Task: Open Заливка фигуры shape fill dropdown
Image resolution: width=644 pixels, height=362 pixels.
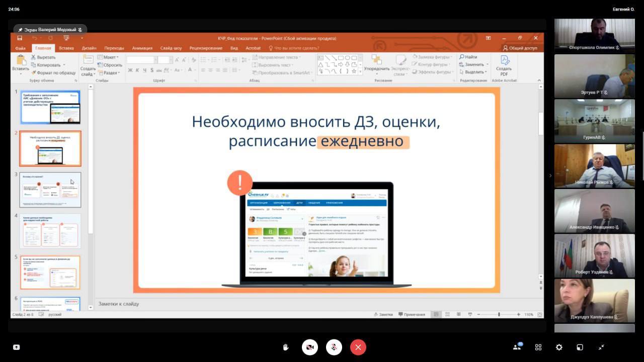Action: coord(432,57)
